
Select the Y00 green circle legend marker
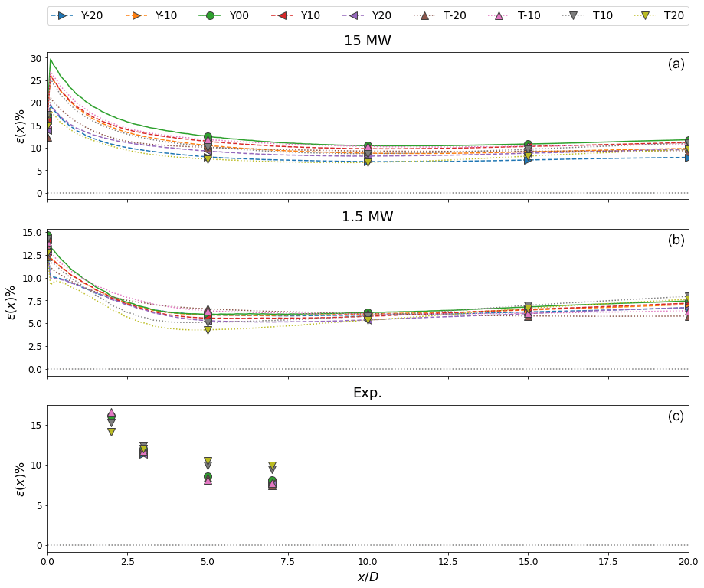tap(211, 15)
